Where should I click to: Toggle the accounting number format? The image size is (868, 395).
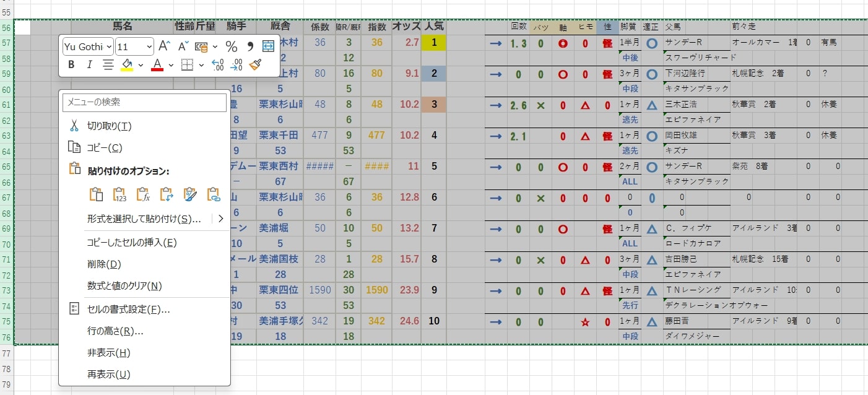201,46
